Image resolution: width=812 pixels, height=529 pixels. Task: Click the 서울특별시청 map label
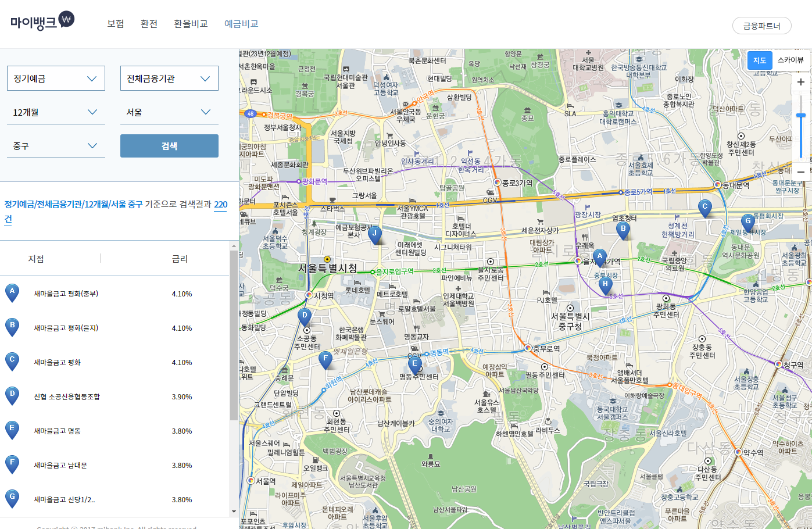tap(327, 268)
